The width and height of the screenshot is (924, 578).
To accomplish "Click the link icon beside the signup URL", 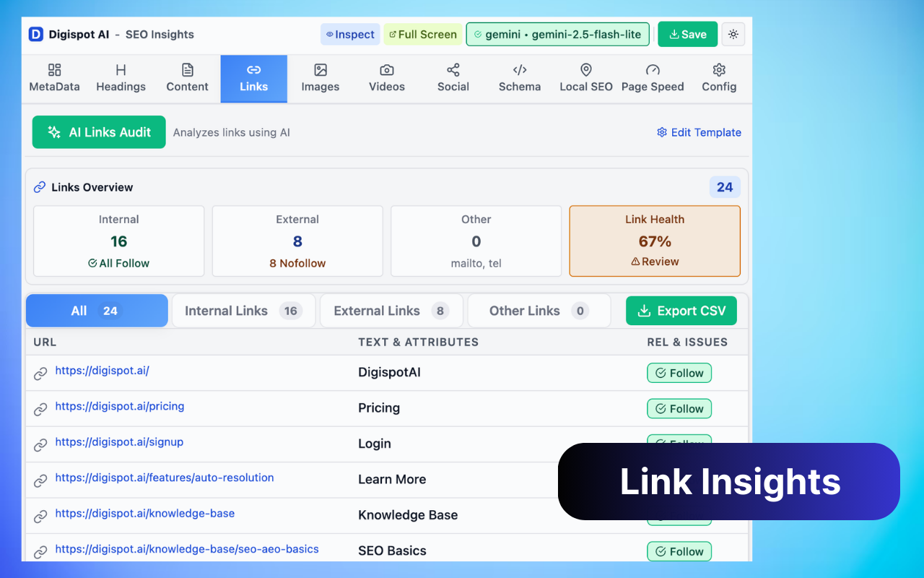I will pos(40,445).
